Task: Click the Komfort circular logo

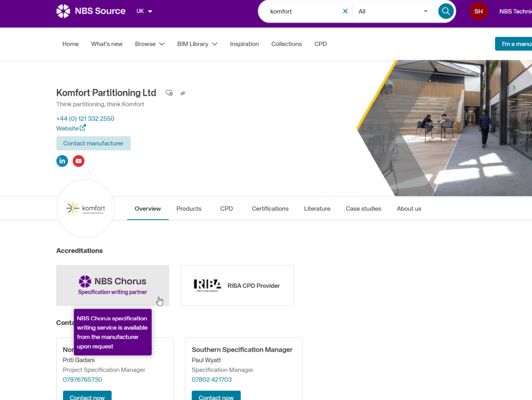Action: pyautogui.click(x=86, y=208)
